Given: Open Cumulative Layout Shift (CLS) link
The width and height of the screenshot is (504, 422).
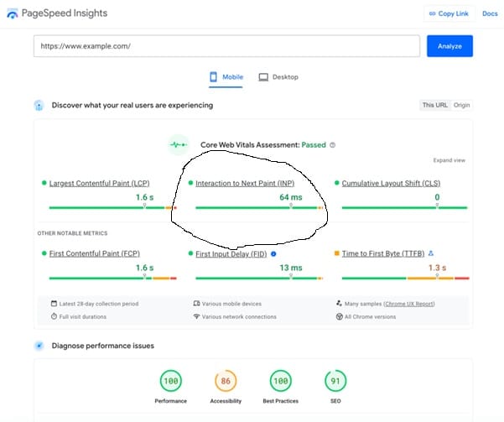Looking at the screenshot, I should (x=391, y=184).
